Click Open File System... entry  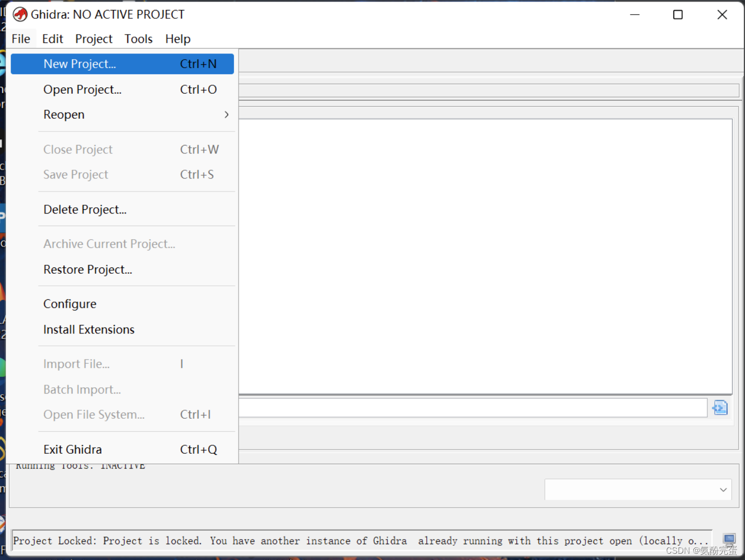point(122,415)
